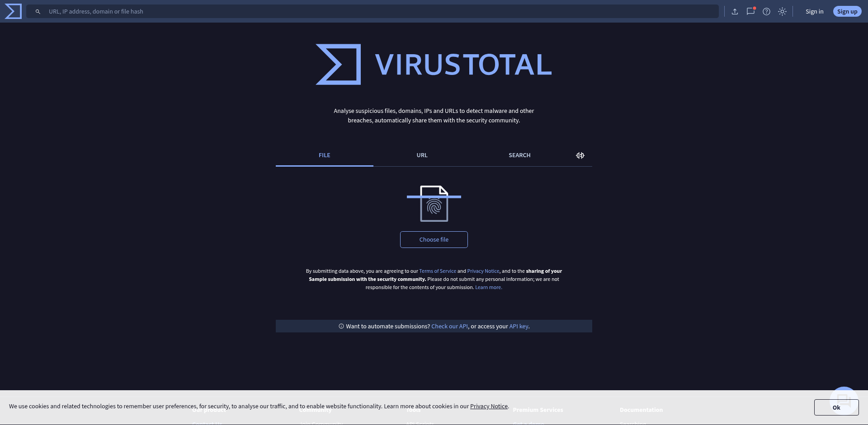Click the API key link
This screenshot has height=425, width=868.
[519, 326]
